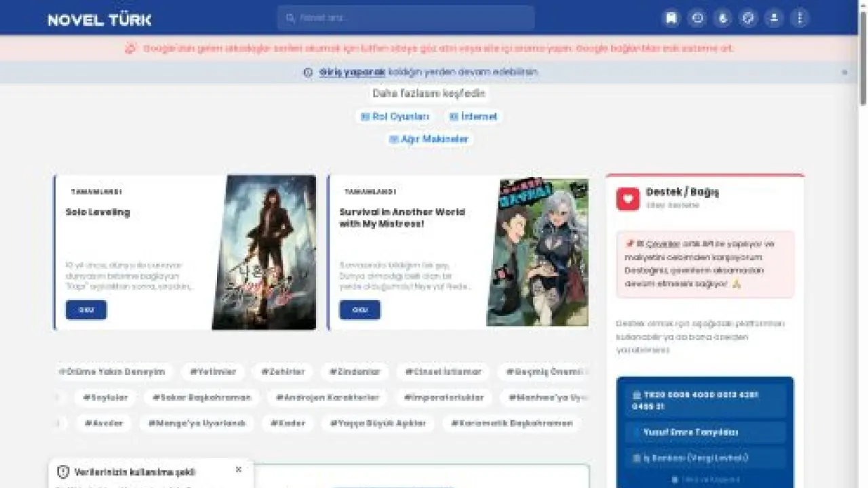The image size is (868, 488).
Task: Select #İmparatorluklar tag
Action: coord(444,397)
